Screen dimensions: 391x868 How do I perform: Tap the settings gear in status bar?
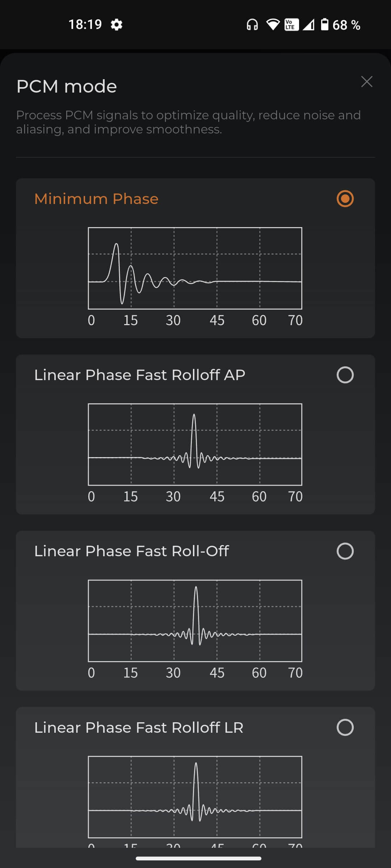[x=117, y=25]
